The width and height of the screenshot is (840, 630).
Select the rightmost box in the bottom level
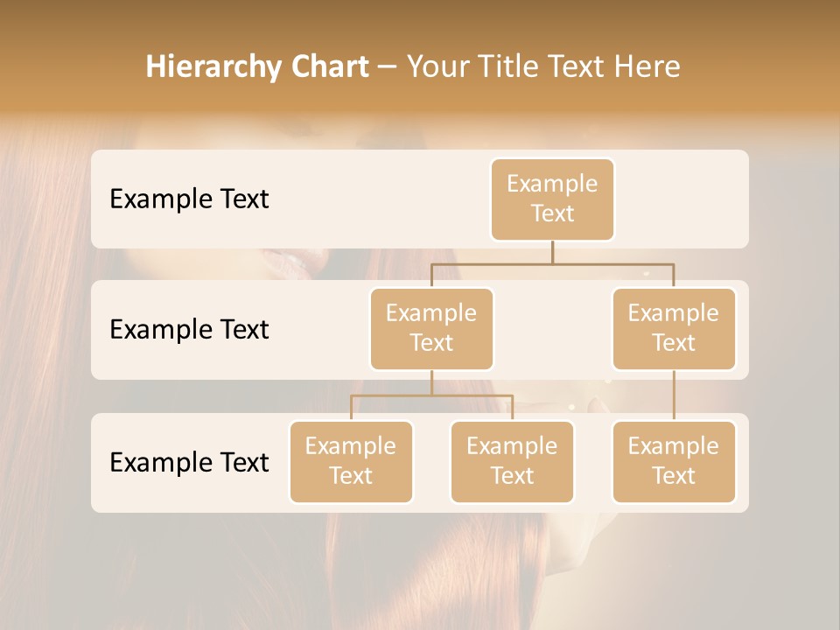pyautogui.click(x=674, y=461)
